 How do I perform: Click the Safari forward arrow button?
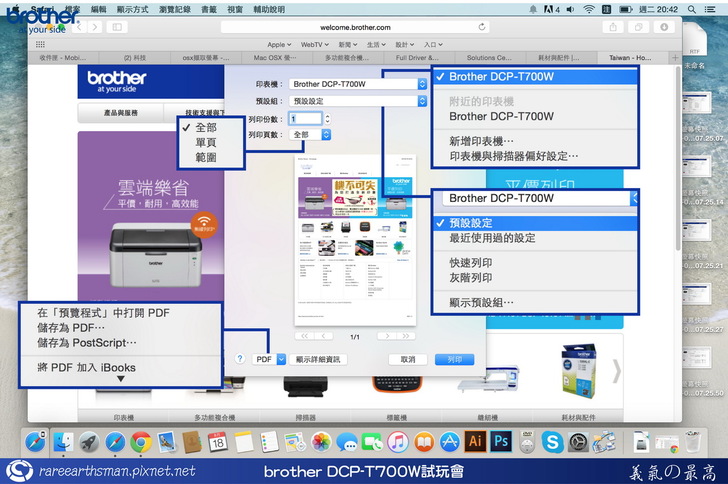[x=95, y=27]
